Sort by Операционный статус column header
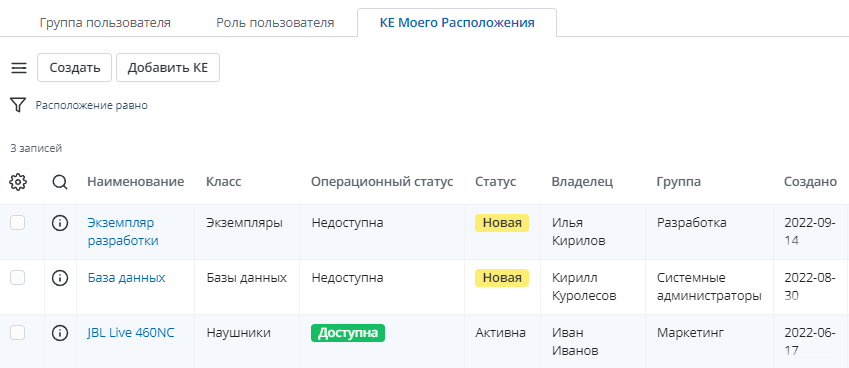 pos(382,182)
